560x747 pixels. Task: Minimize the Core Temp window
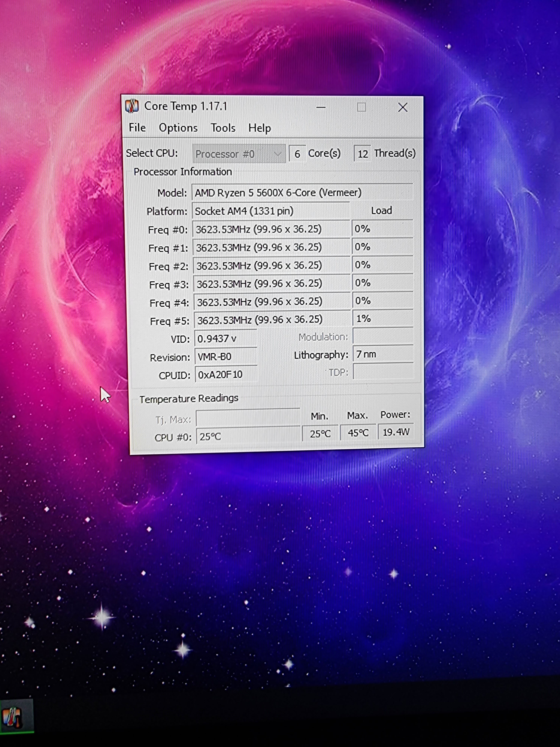[321, 108]
